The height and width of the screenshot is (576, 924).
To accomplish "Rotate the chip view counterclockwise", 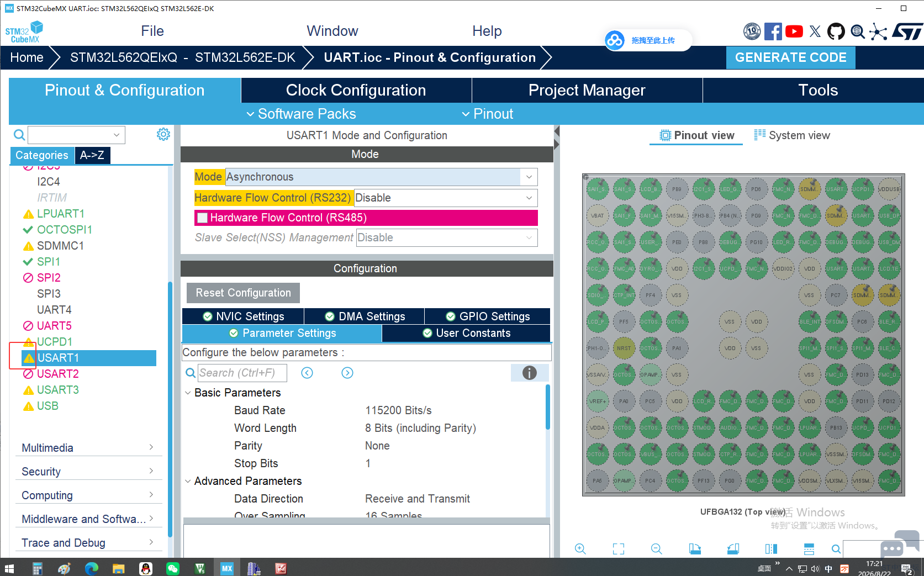I will [733, 548].
